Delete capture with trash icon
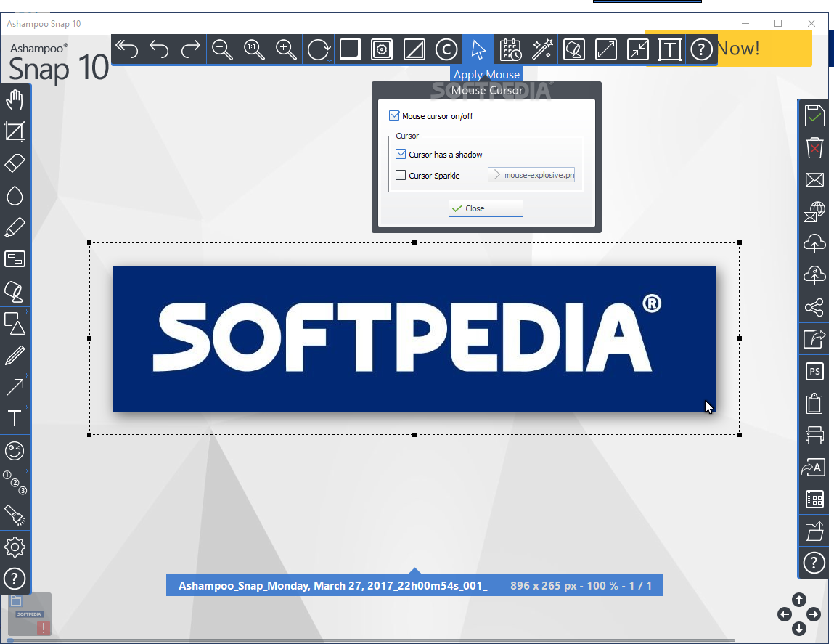834x644 pixels. coord(814,147)
